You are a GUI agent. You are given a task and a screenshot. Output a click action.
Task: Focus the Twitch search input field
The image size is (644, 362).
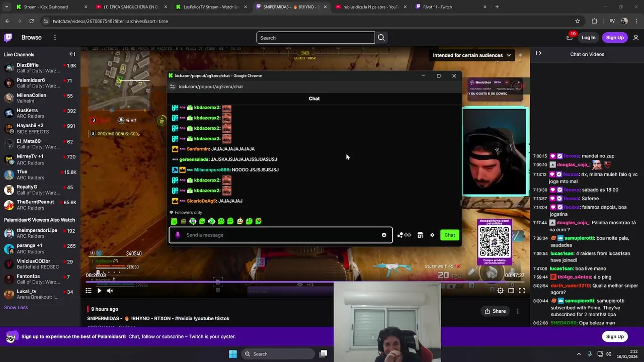[315, 38]
